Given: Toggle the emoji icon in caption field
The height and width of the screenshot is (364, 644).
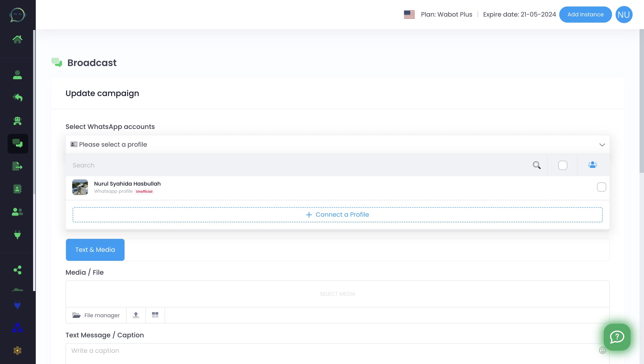Looking at the screenshot, I should coord(602,351).
